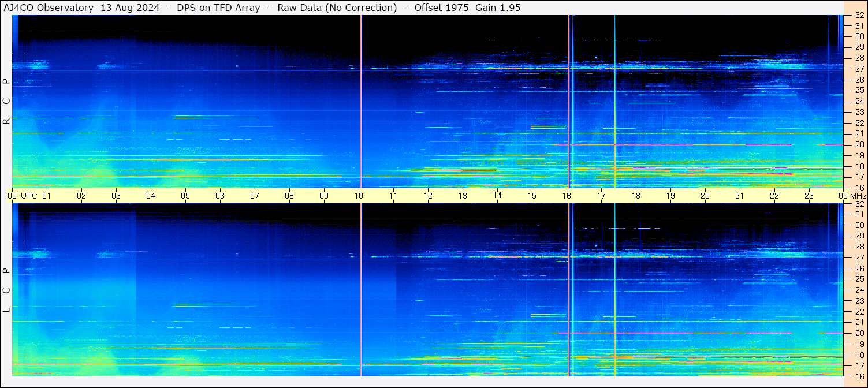Click the cyan vertical line after 17 UTC in LCP
Viewport: 868px width, 388px height.
click(x=615, y=290)
